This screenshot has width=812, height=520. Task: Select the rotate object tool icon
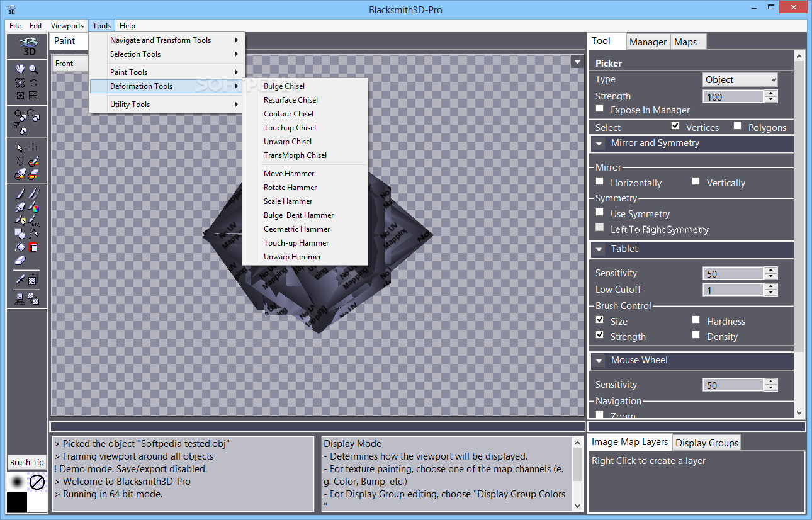[33, 115]
